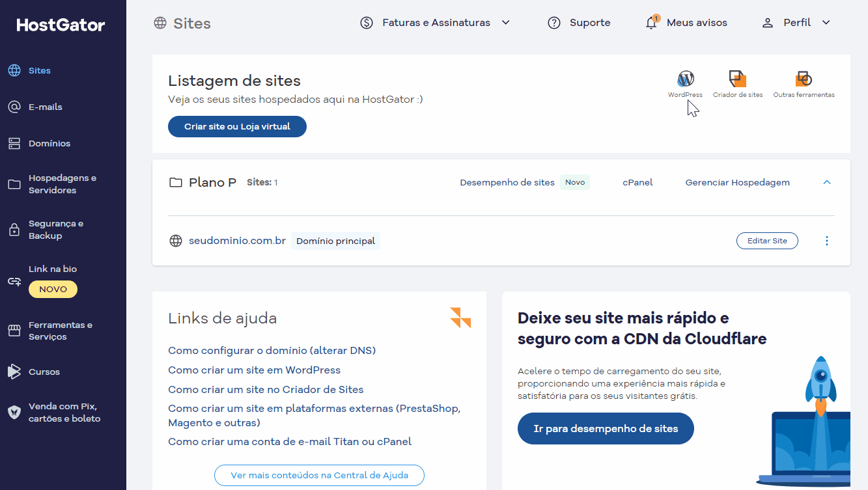Open Como criar um site em WordPress
Image resolution: width=868 pixels, height=490 pixels.
(254, 370)
